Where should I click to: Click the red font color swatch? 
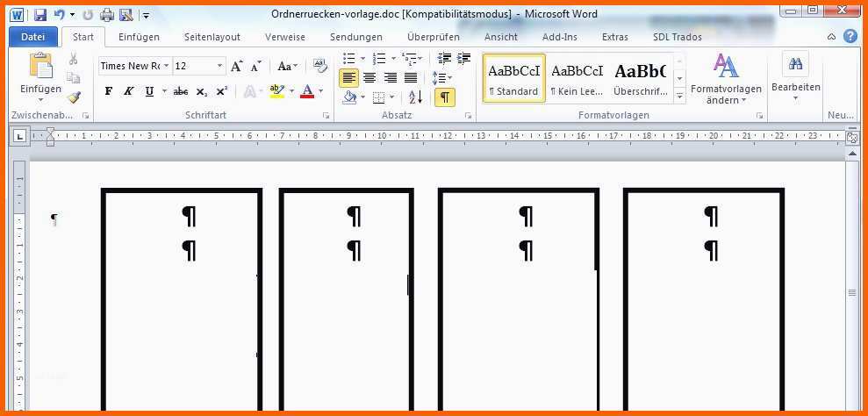click(x=306, y=91)
